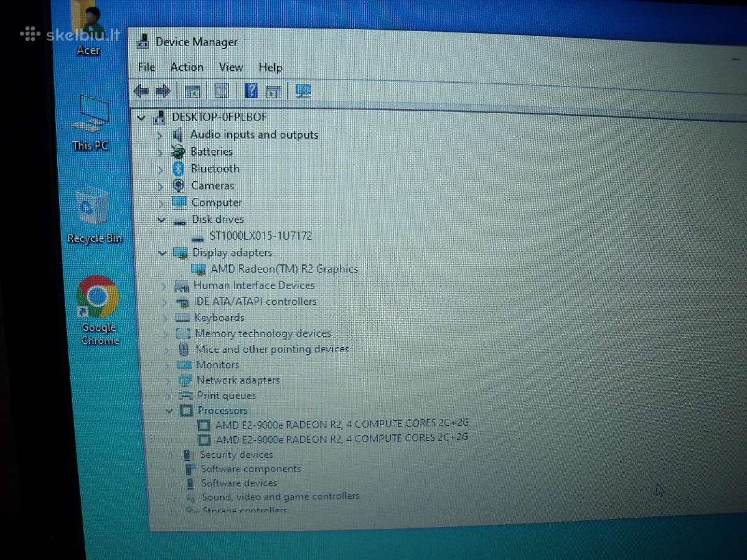Viewport: 747px width, 560px height.
Task: Select the Security devices label
Action: click(x=236, y=455)
